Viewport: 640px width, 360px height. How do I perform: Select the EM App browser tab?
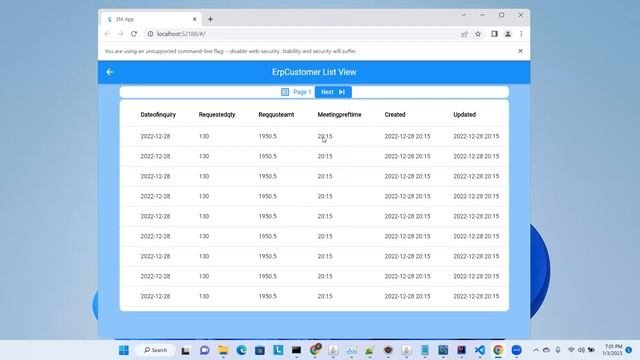pos(151,19)
